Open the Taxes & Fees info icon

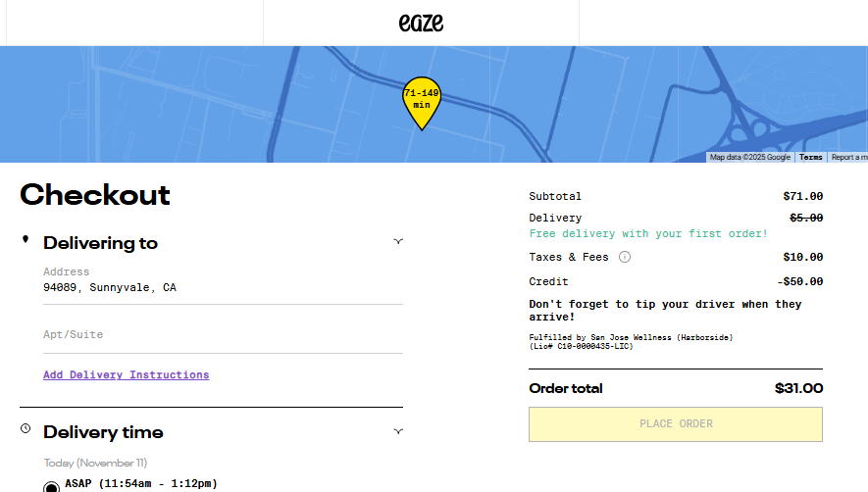point(625,257)
